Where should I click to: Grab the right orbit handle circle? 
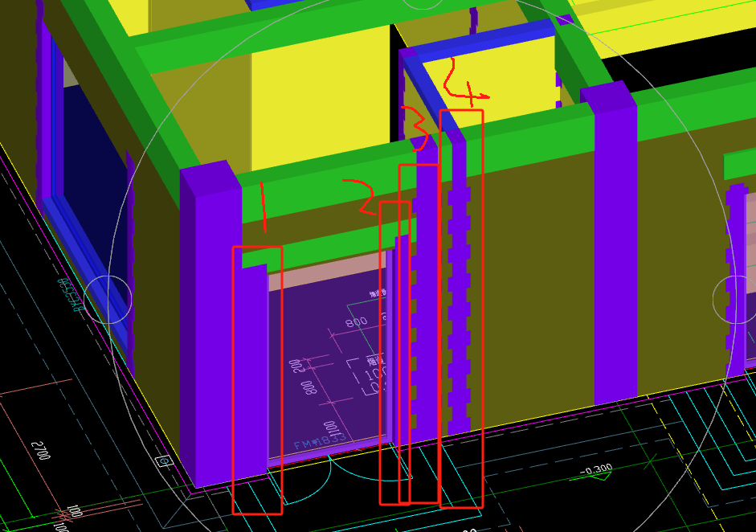coord(736,300)
